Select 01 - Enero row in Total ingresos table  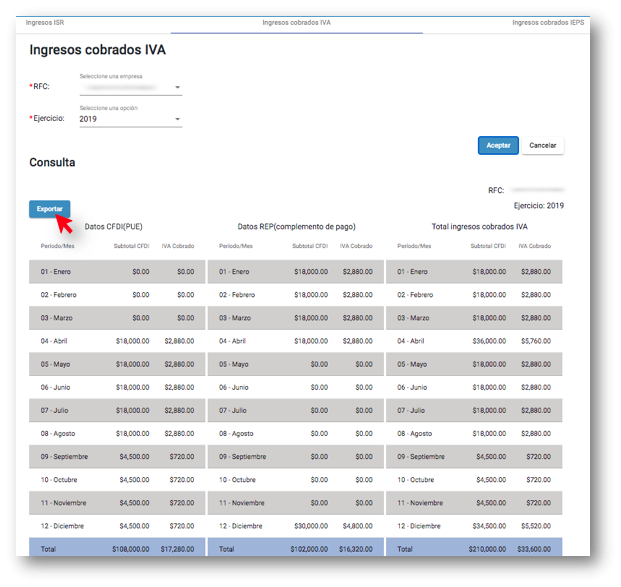pyautogui.click(x=474, y=272)
